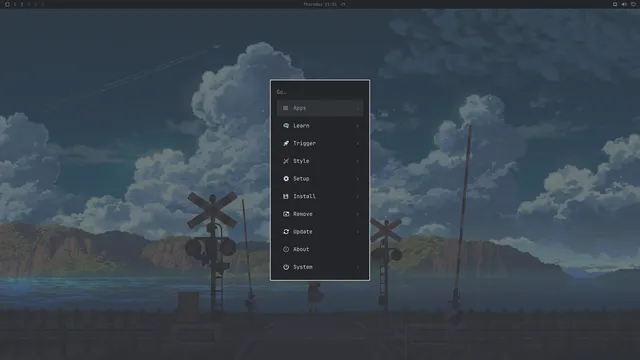Image resolution: width=640 pixels, height=360 pixels.
Task: Click the Remove icon in the menu
Action: 286,214
